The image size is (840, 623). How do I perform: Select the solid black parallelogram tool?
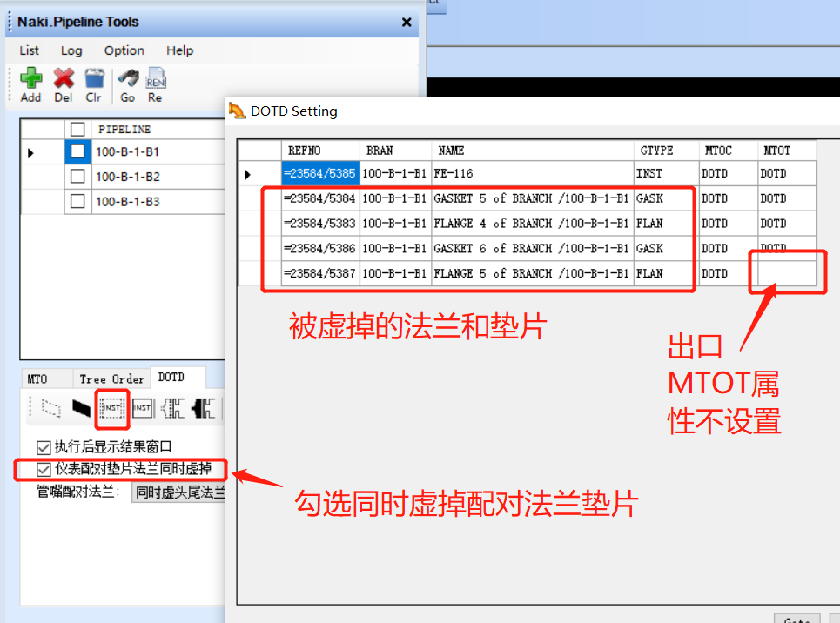pos(82,409)
